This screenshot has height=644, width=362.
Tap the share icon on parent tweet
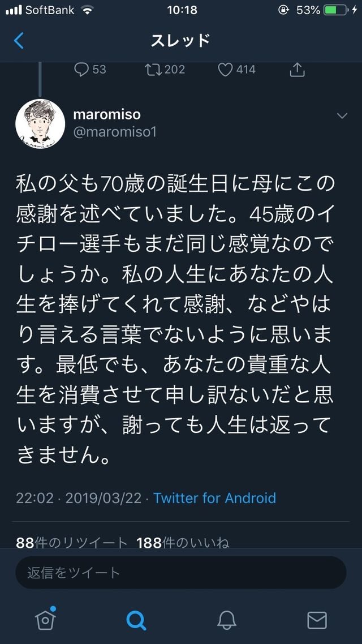pos(297,70)
